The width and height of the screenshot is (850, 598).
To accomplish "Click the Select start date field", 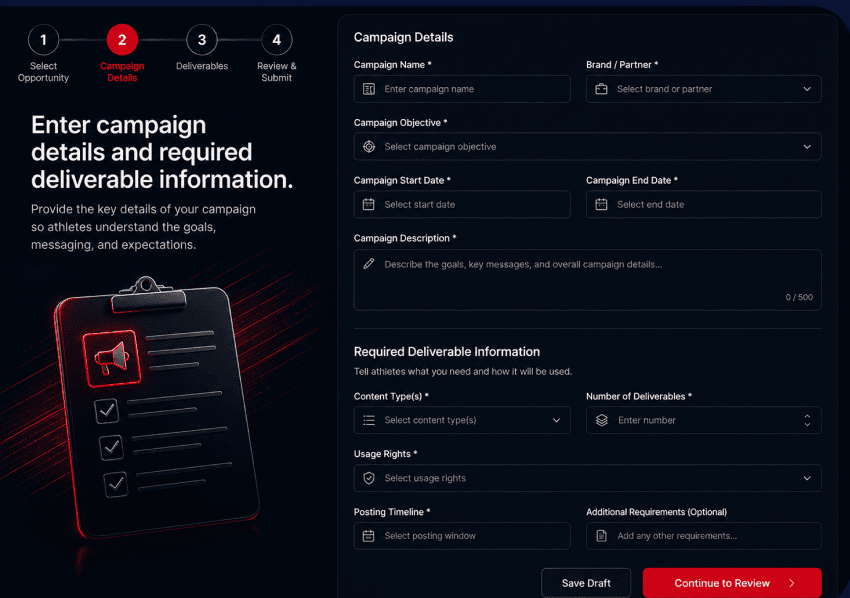I will point(462,204).
